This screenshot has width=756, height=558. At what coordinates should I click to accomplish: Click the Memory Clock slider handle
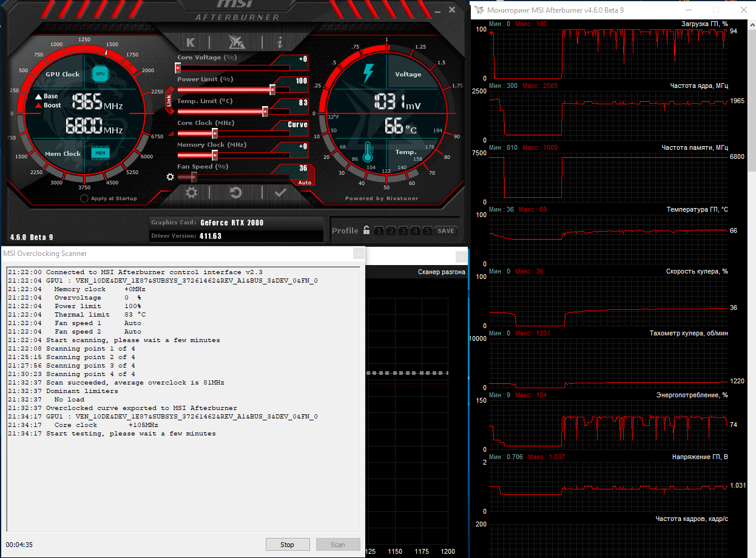click(x=214, y=155)
